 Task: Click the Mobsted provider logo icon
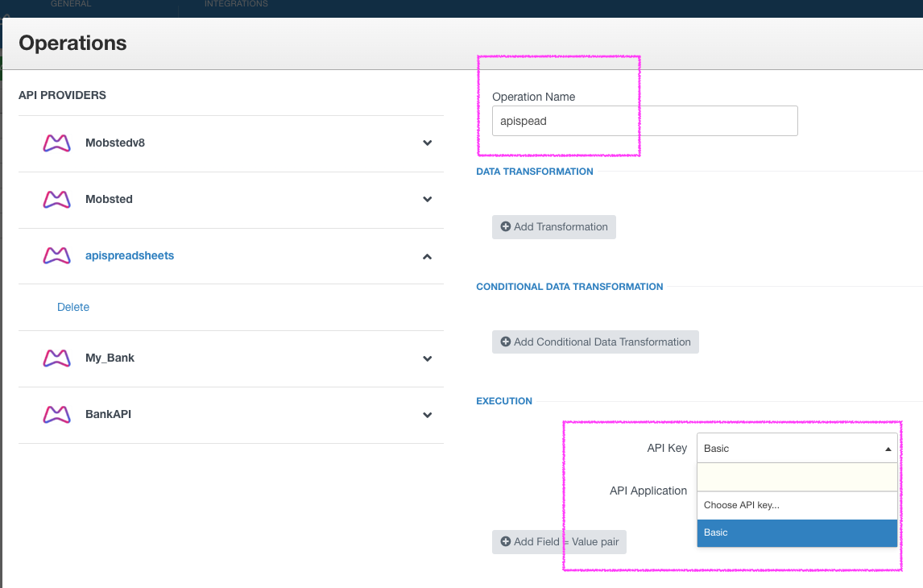(x=56, y=200)
